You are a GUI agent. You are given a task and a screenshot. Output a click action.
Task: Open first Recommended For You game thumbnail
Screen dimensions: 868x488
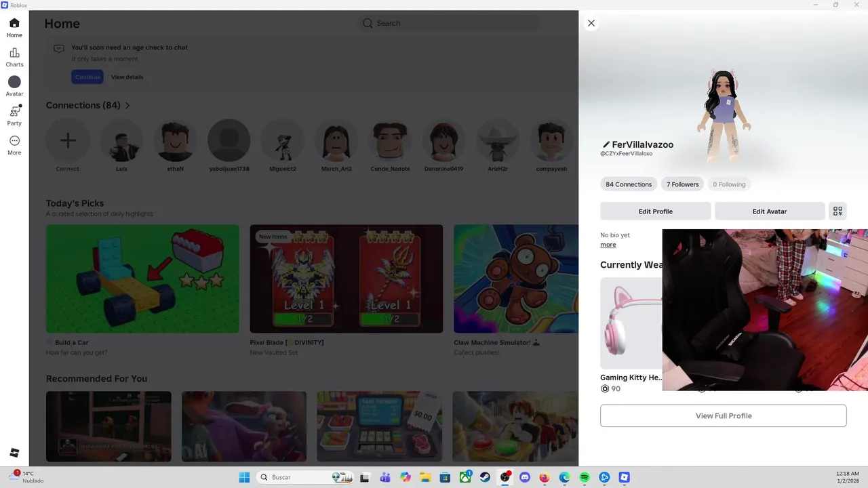(108, 426)
